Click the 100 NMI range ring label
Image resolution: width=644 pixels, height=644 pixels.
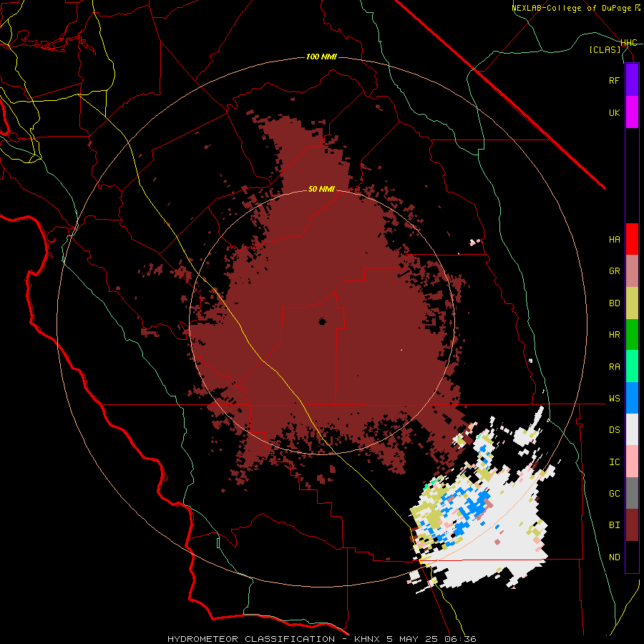click(321, 57)
